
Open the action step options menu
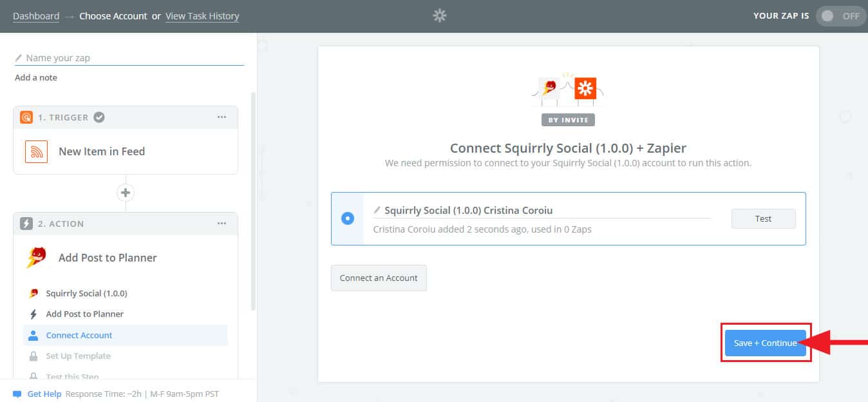(x=222, y=224)
